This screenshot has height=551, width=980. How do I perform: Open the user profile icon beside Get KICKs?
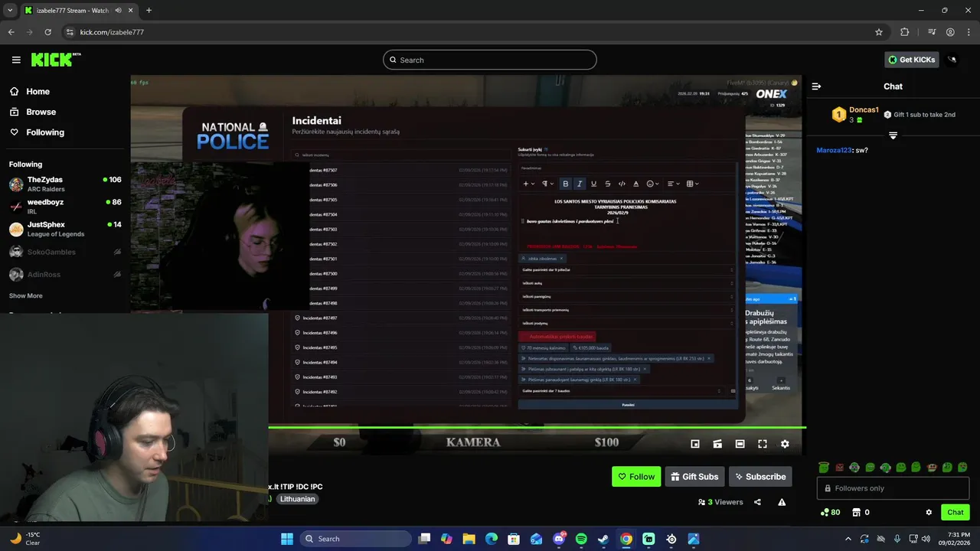952,60
